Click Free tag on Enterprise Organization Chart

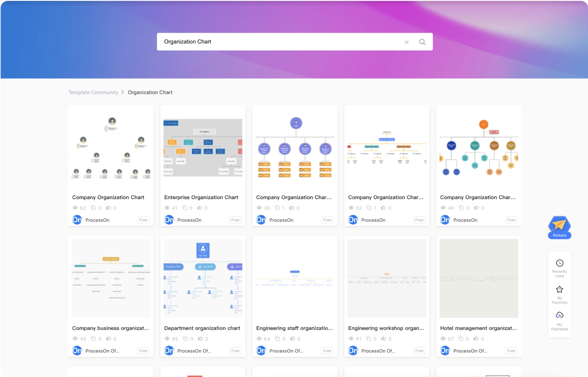[235, 220]
